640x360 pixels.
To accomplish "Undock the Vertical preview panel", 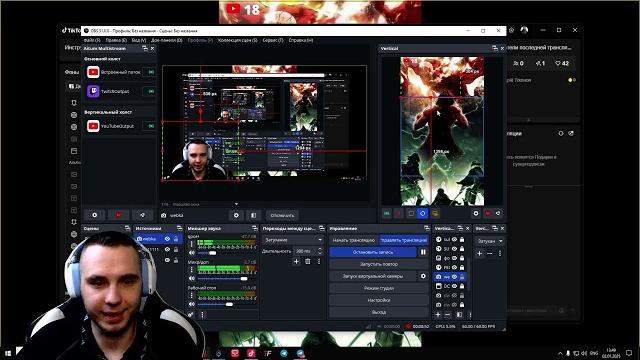I will [495, 48].
